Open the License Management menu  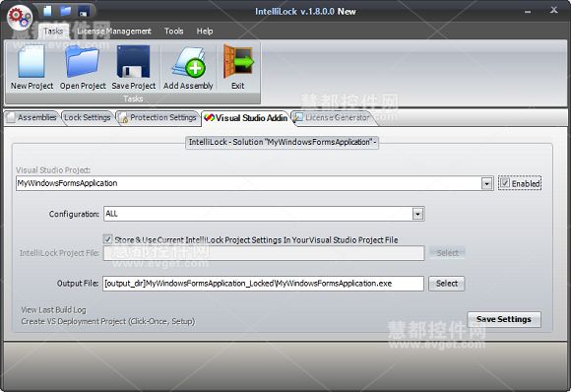114,32
